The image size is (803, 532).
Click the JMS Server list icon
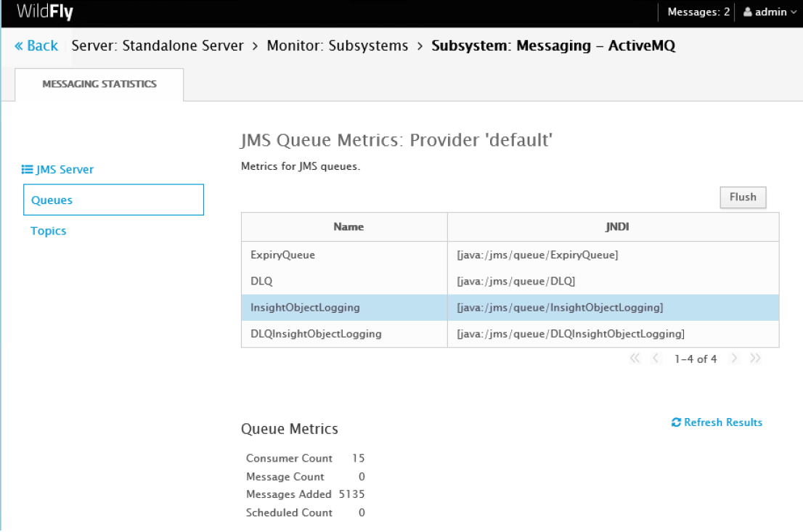coord(27,170)
